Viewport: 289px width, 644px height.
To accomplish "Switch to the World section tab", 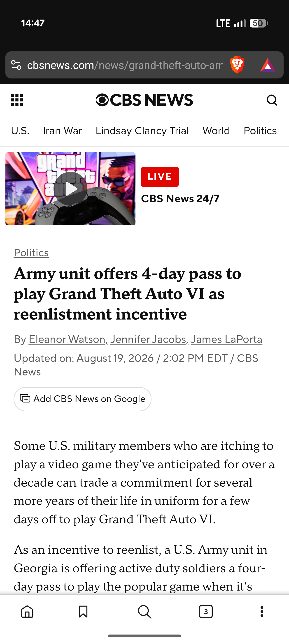I will (216, 131).
